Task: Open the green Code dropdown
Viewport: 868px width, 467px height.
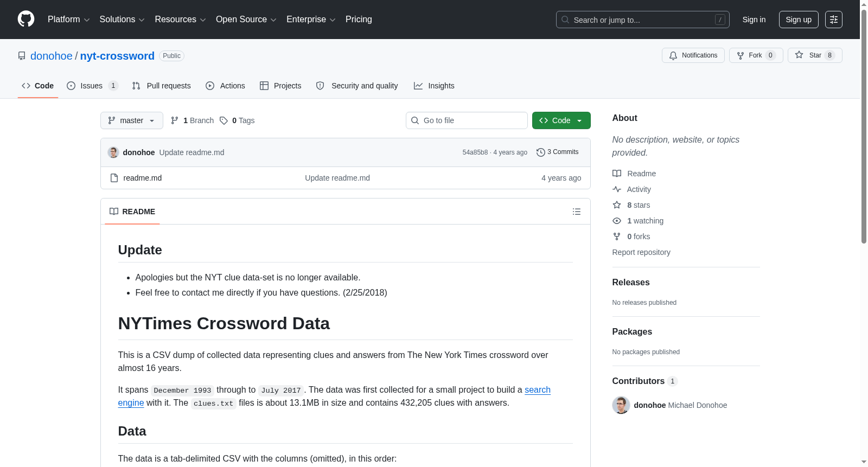Action: tap(561, 120)
